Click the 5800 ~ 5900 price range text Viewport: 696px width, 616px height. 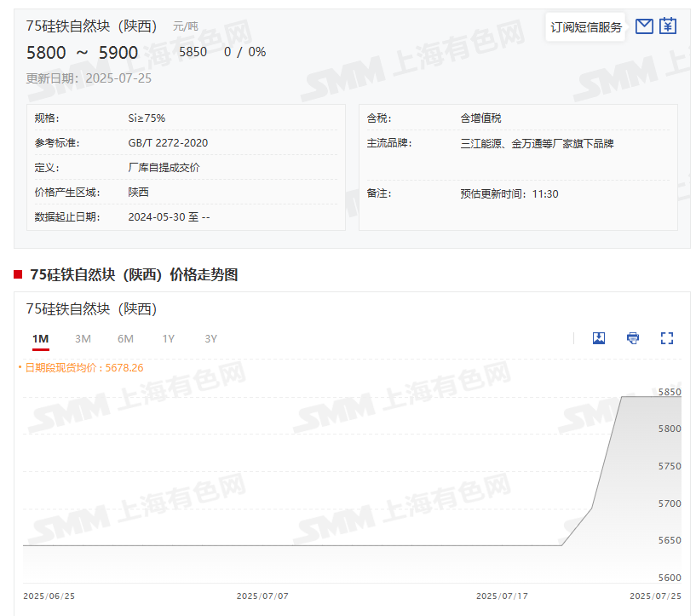[x=82, y=53]
